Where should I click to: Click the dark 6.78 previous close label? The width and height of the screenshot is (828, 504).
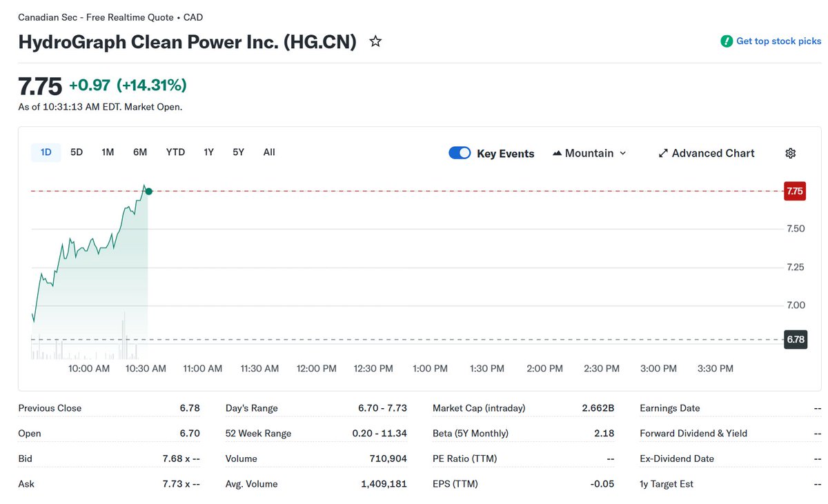click(795, 339)
